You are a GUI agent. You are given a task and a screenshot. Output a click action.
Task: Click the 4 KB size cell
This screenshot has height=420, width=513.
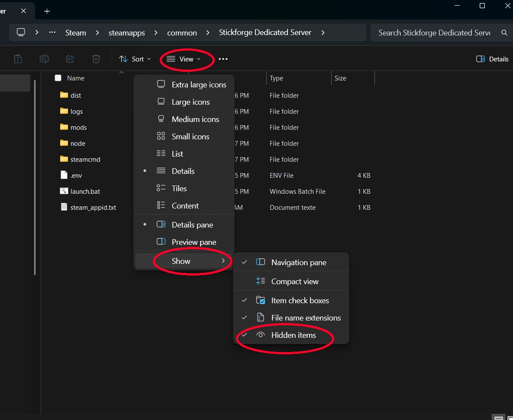pyautogui.click(x=364, y=175)
